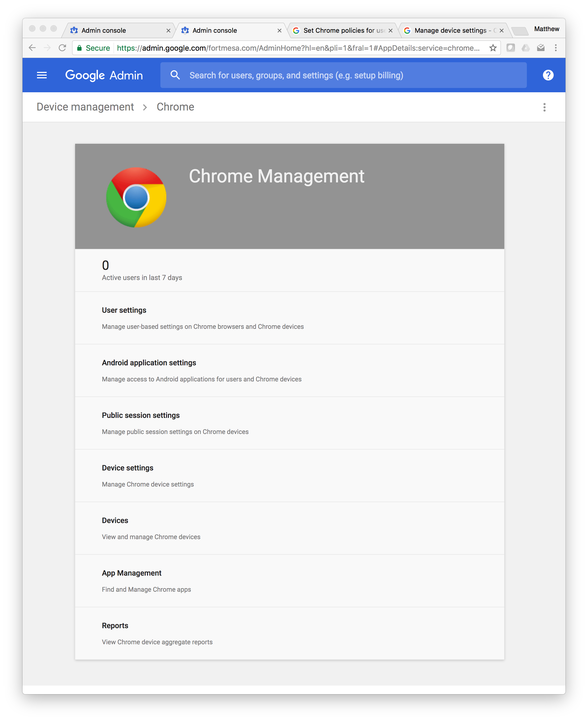Open a new tab with the new tab button
This screenshot has width=588, height=721.
(x=520, y=31)
